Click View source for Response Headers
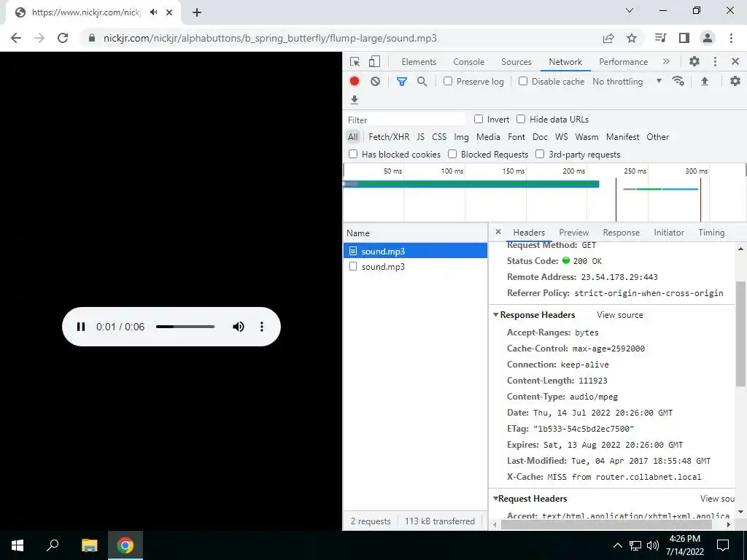The height and width of the screenshot is (560, 747). (620, 315)
